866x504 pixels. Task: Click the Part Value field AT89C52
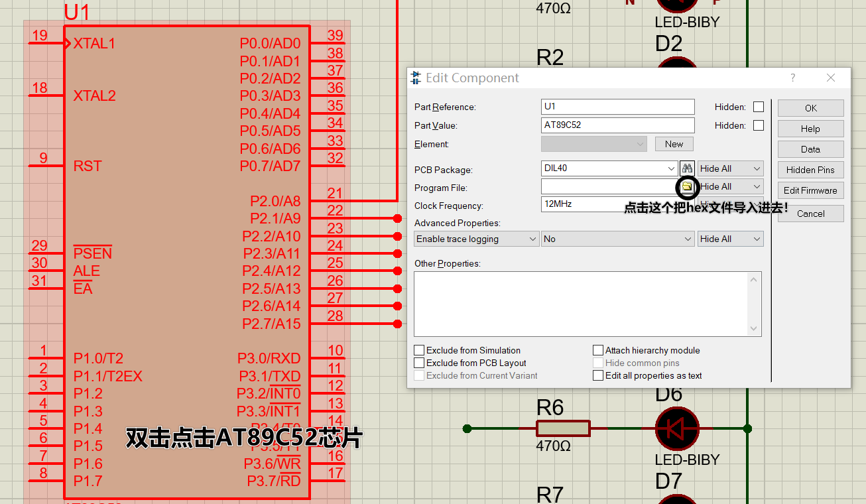[x=617, y=125]
